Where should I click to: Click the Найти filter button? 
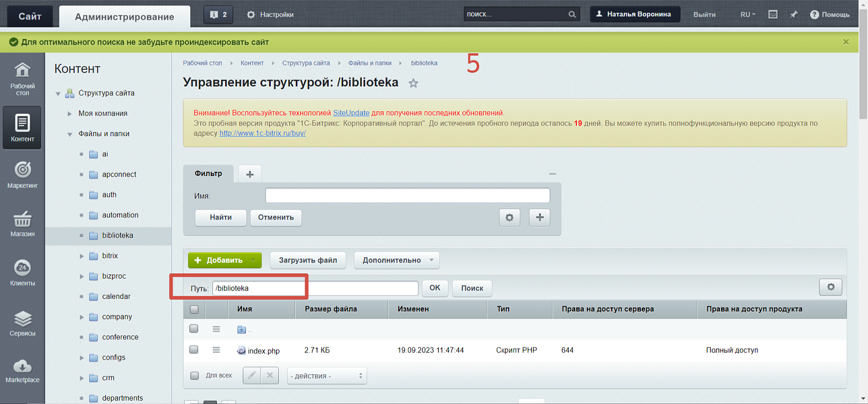220,218
